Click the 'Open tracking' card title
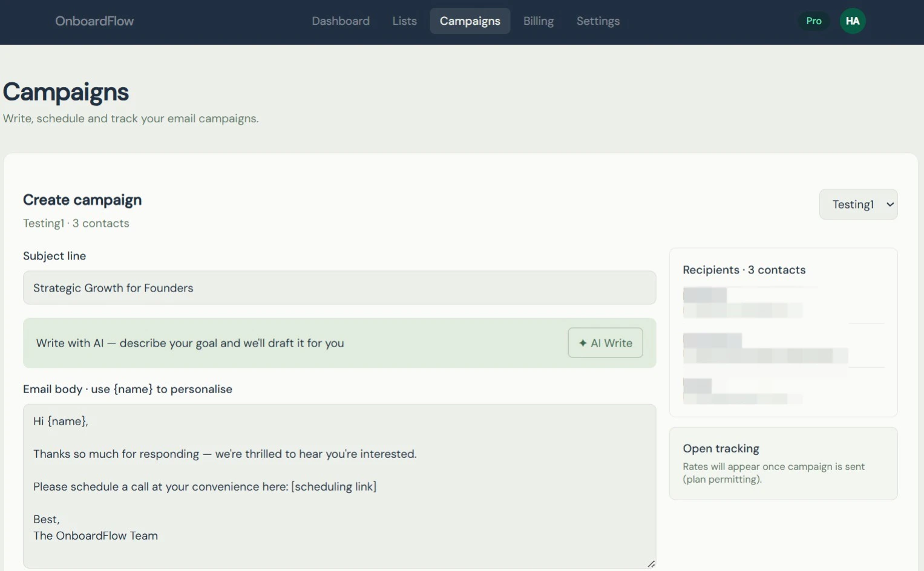The height and width of the screenshot is (571, 924). (721, 448)
